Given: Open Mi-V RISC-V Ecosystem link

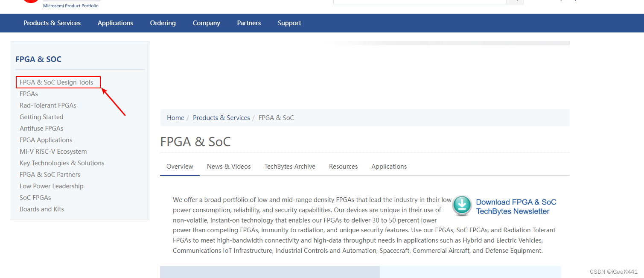Looking at the screenshot, I should click(53, 152).
